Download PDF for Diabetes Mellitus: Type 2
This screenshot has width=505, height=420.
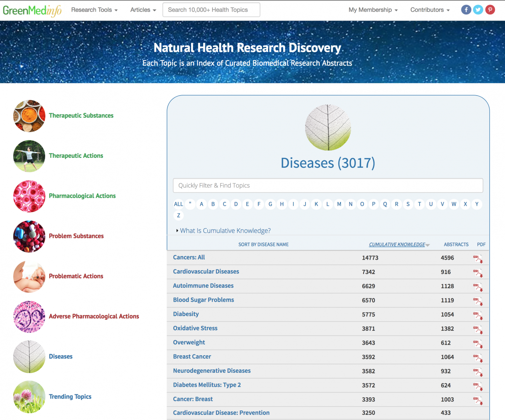tap(478, 386)
